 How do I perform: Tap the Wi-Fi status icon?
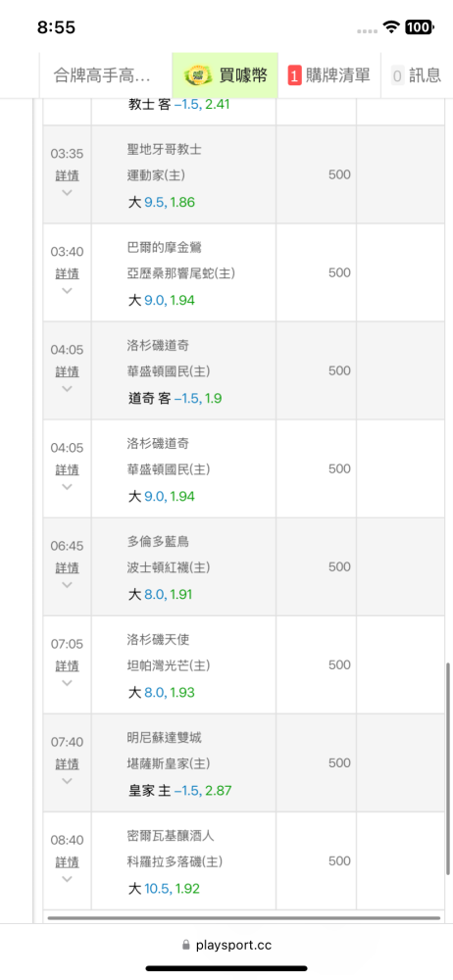point(391,26)
